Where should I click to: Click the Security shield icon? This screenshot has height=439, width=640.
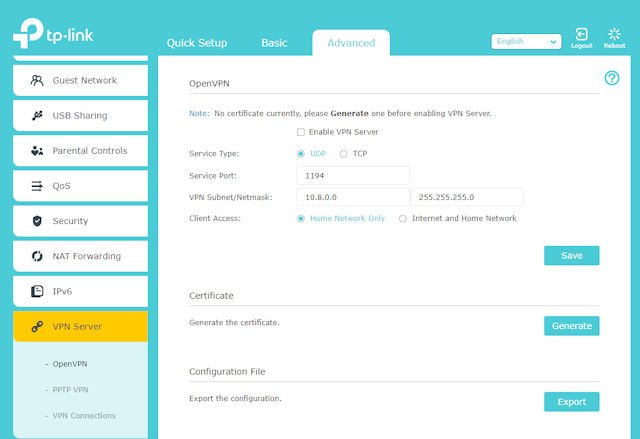point(37,221)
